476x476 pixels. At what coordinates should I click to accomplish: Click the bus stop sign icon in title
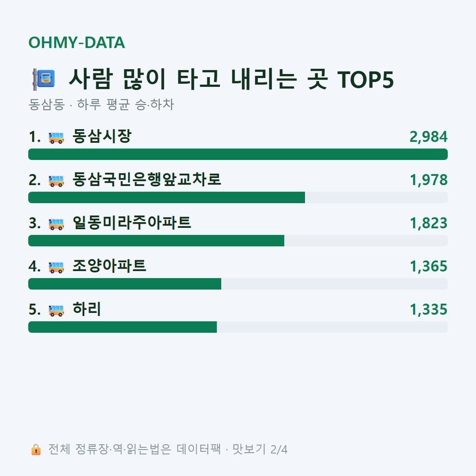coord(44,79)
